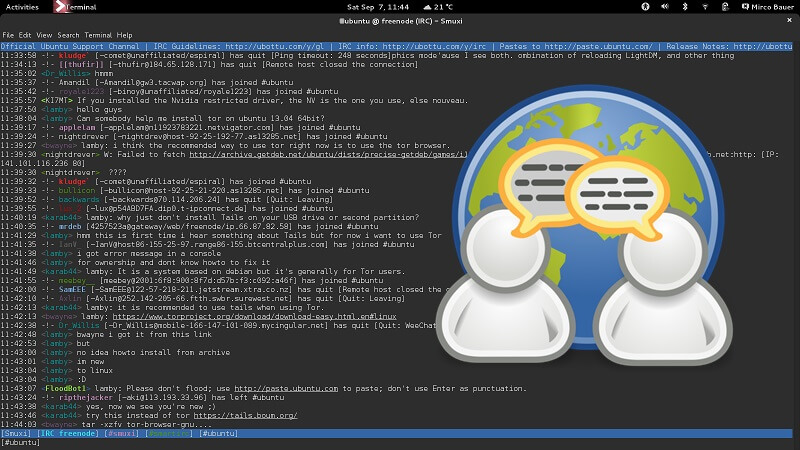Click "tar -xzfv tor-browser-gnu...." message
This screenshot has height=450, width=800.
click(146, 424)
